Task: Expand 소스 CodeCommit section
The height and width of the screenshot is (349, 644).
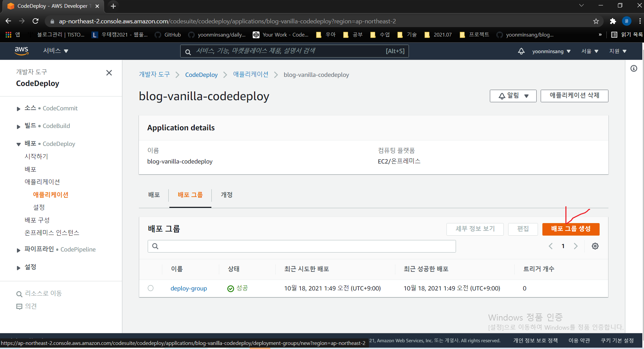Action: [19, 109]
